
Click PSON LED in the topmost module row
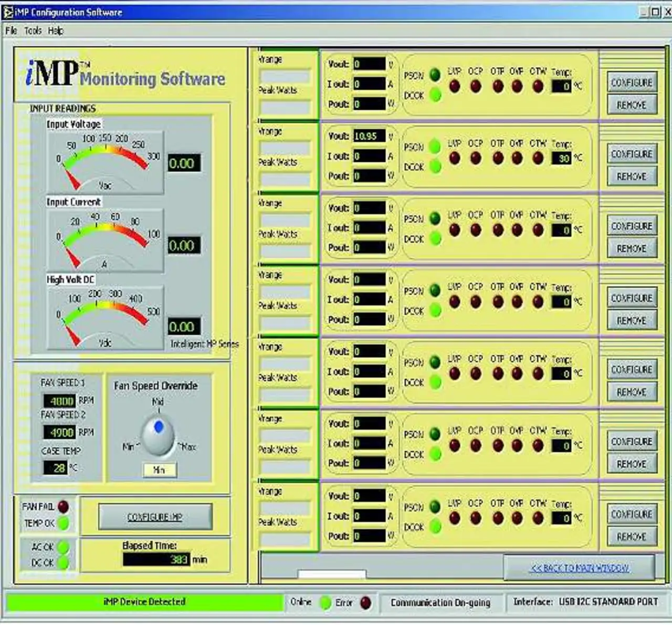[435, 75]
